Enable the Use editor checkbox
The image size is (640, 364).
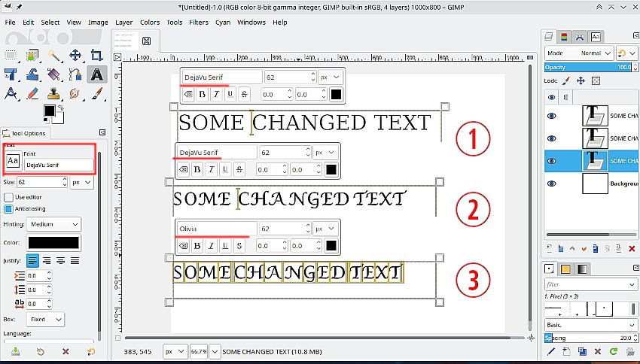click(8, 197)
